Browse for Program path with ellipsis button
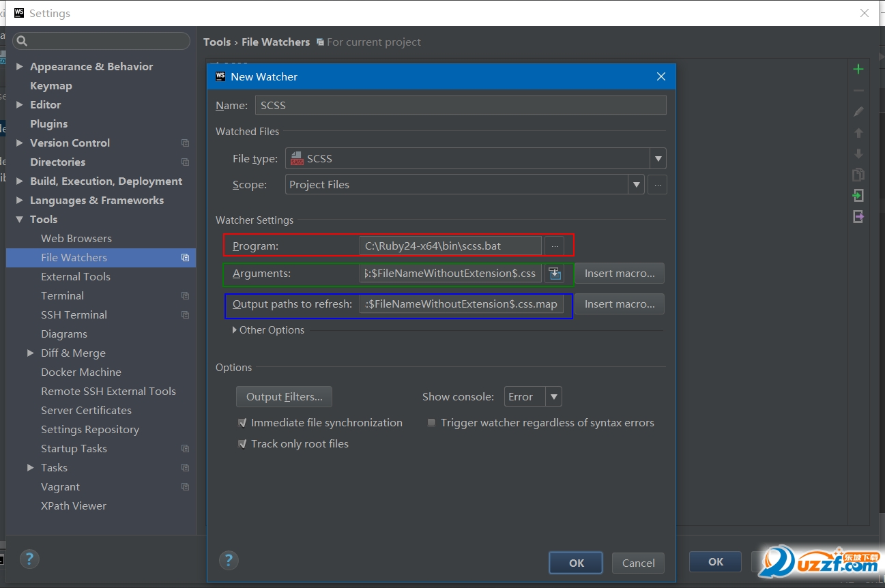 coord(554,246)
